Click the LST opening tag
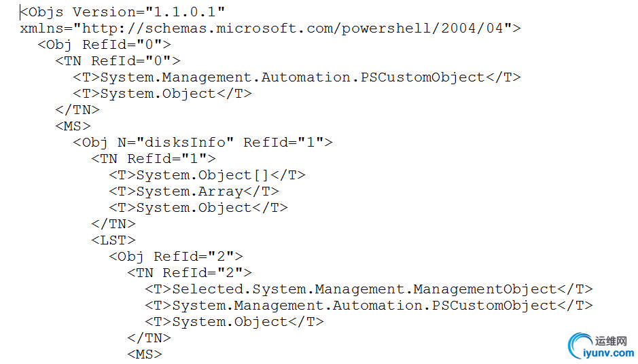The image size is (638, 364). tap(113, 240)
